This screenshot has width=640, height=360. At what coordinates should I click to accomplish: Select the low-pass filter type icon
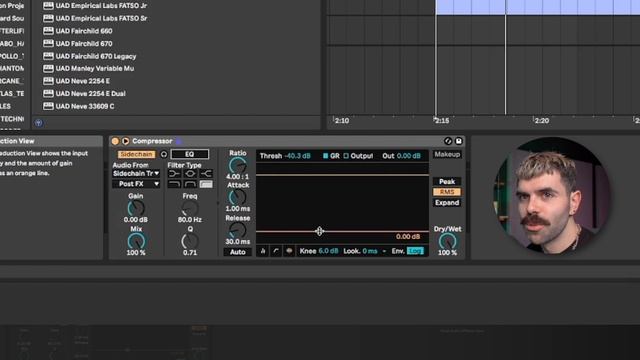coord(174,184)
